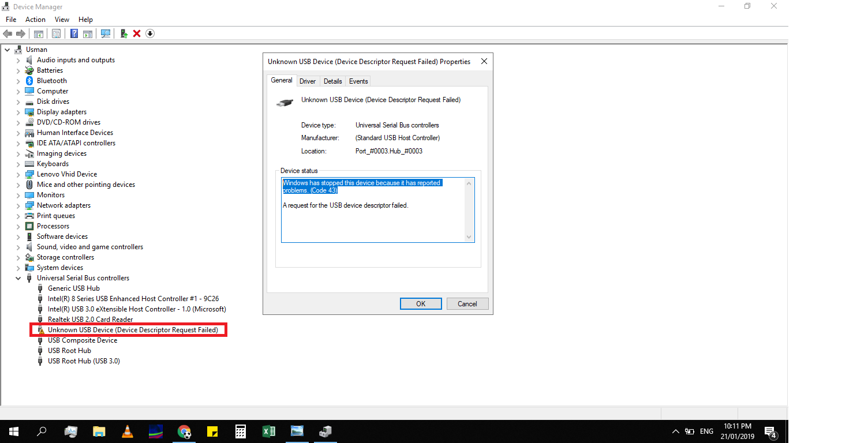The width and height of the screenshot is (868, 443).
Task: Expand System devices
Action: point(18,268)
